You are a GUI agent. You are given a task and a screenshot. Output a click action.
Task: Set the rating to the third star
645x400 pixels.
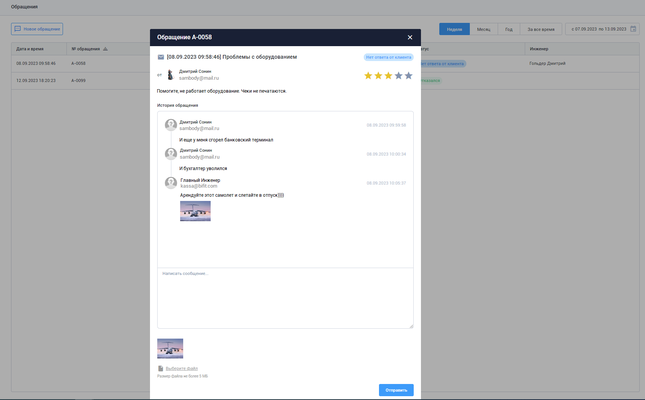388,75
